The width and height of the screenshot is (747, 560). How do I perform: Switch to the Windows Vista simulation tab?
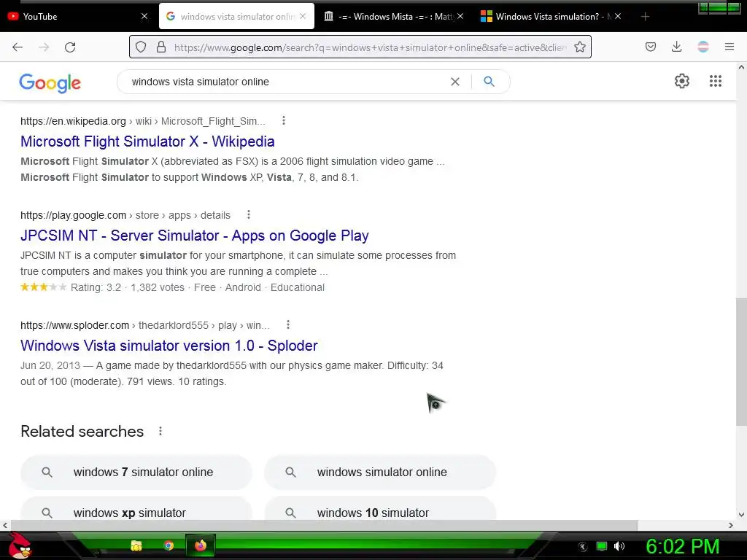pos(550,16)
